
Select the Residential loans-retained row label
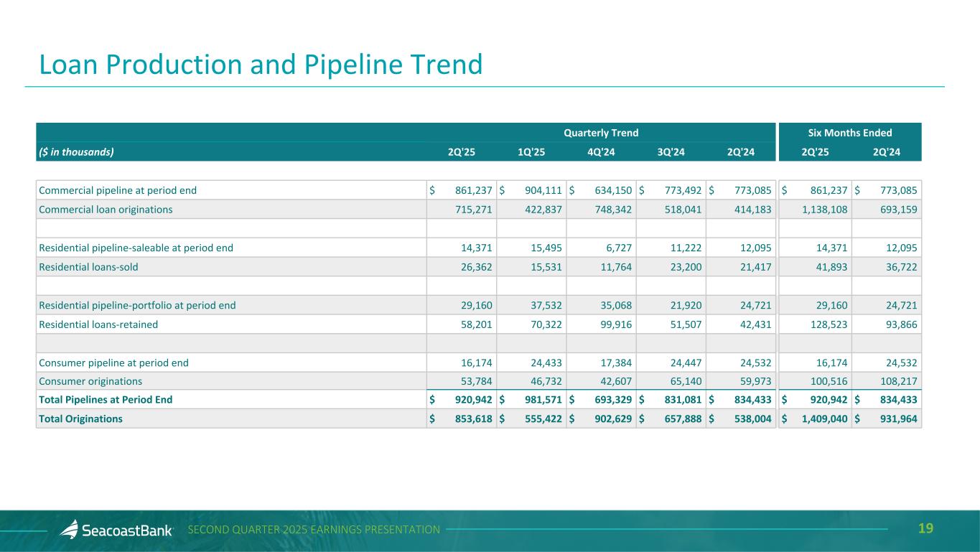[98, 324]
